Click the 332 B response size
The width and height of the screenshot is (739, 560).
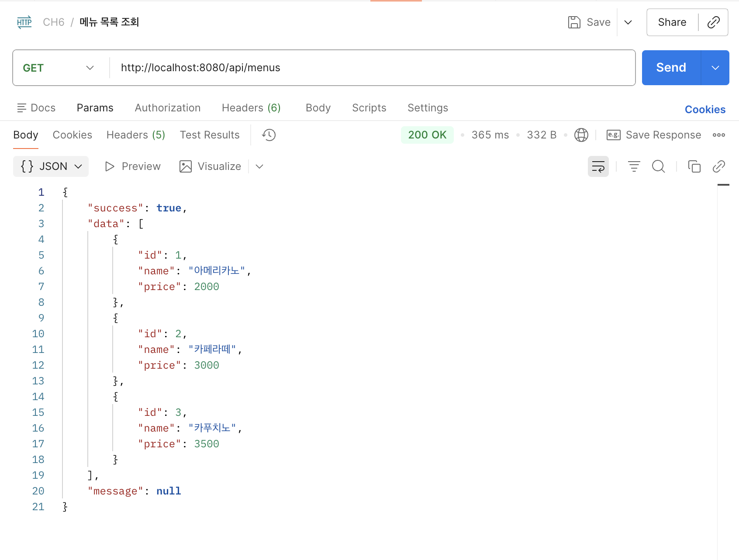coord(542,135)
